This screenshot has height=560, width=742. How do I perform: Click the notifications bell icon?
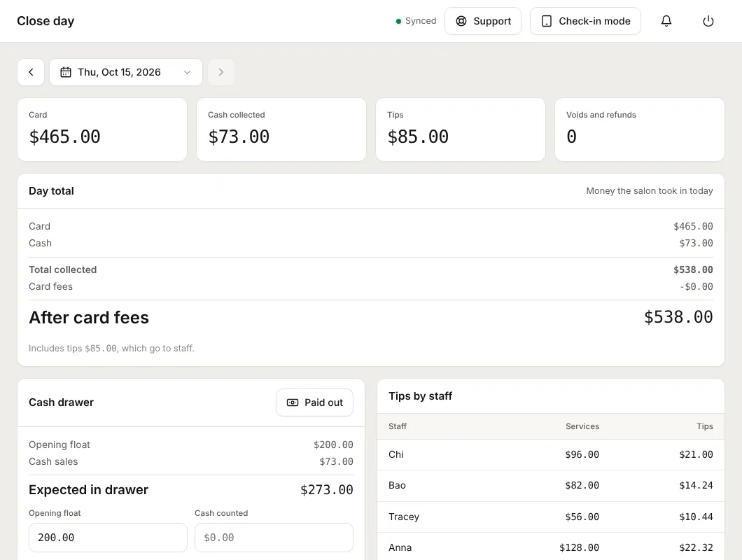tap(666, 21)
